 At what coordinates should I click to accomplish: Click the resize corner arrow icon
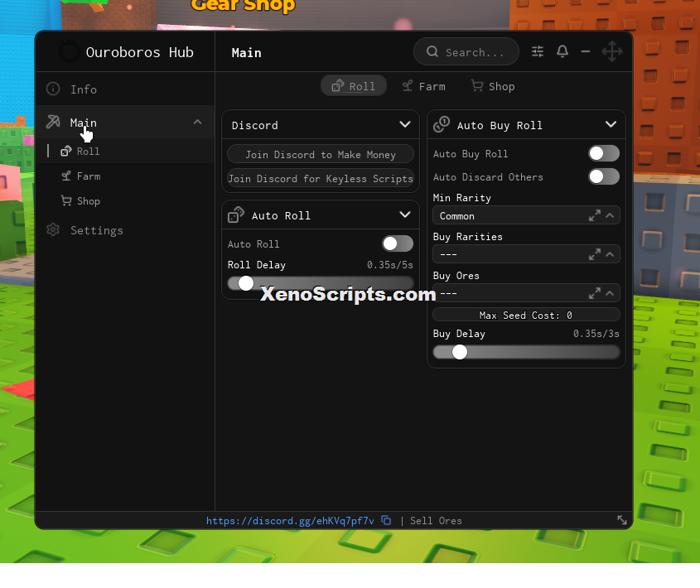(x=622, y=520)
